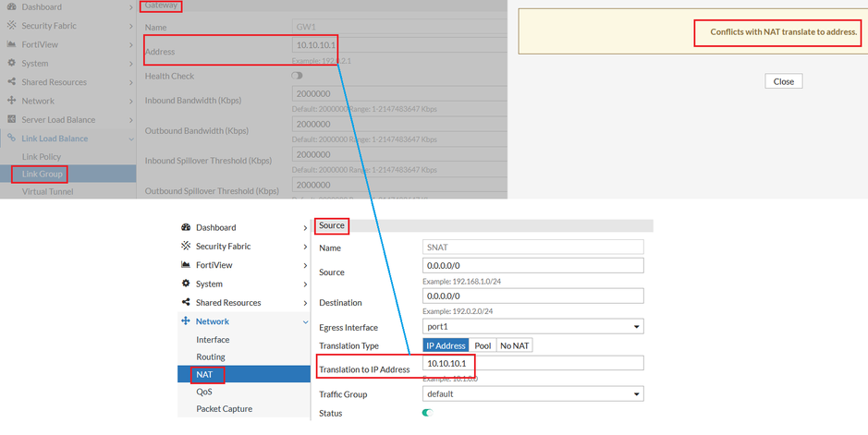This screenshot has height=435, width=868.
Task: Select the IP Address translation type
Action: point(446,345)
